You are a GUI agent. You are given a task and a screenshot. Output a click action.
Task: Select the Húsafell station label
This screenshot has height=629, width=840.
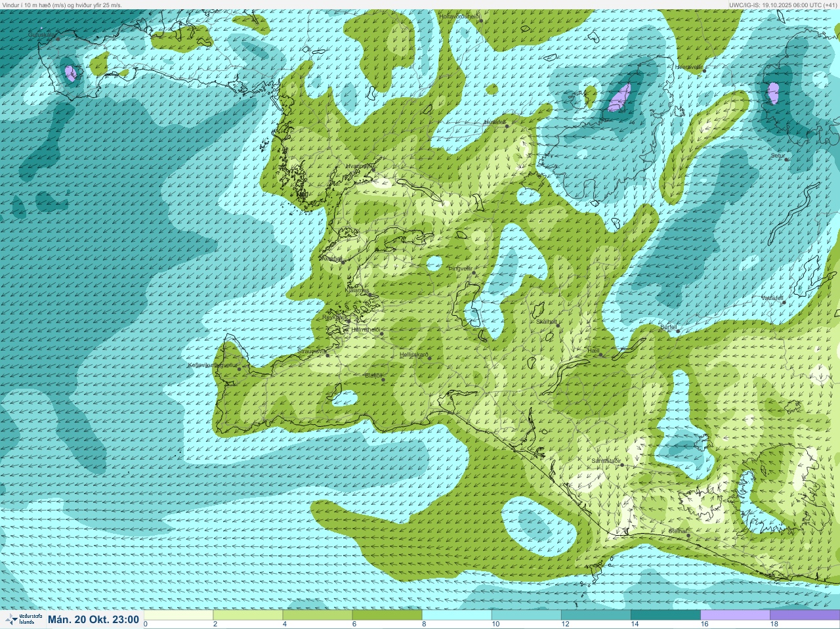(x=494, y=121)
